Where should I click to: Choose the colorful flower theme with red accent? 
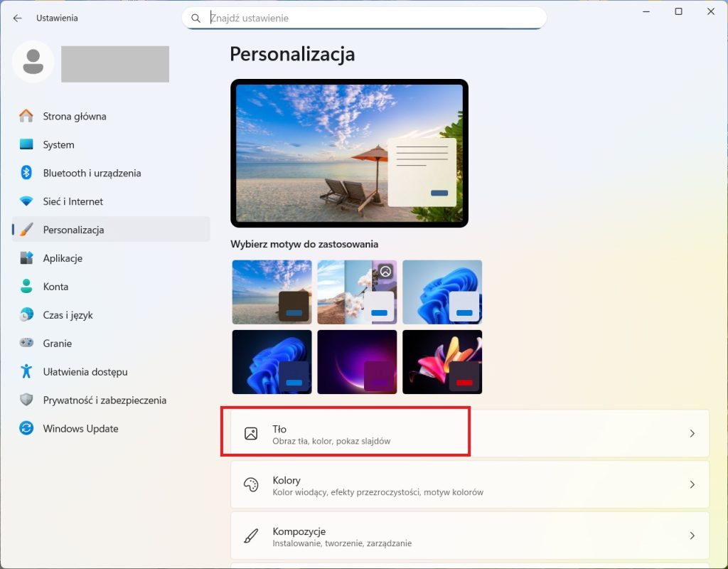442,361
